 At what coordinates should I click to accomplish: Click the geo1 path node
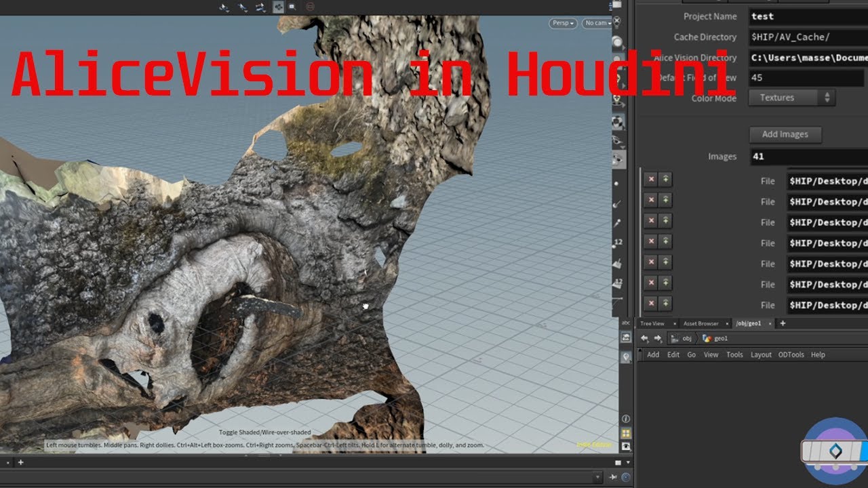tap(715, 338)
